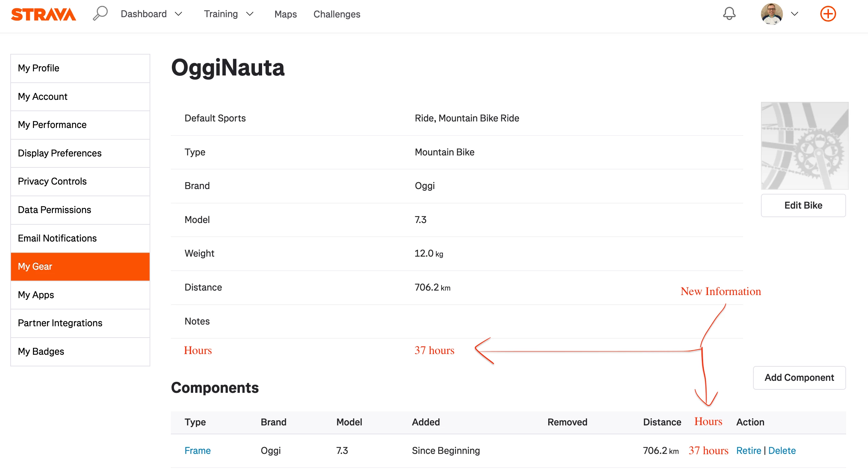Click the '12.0 kg' weight value
This screenshot has width=868, height=470.
coord(429,254)
